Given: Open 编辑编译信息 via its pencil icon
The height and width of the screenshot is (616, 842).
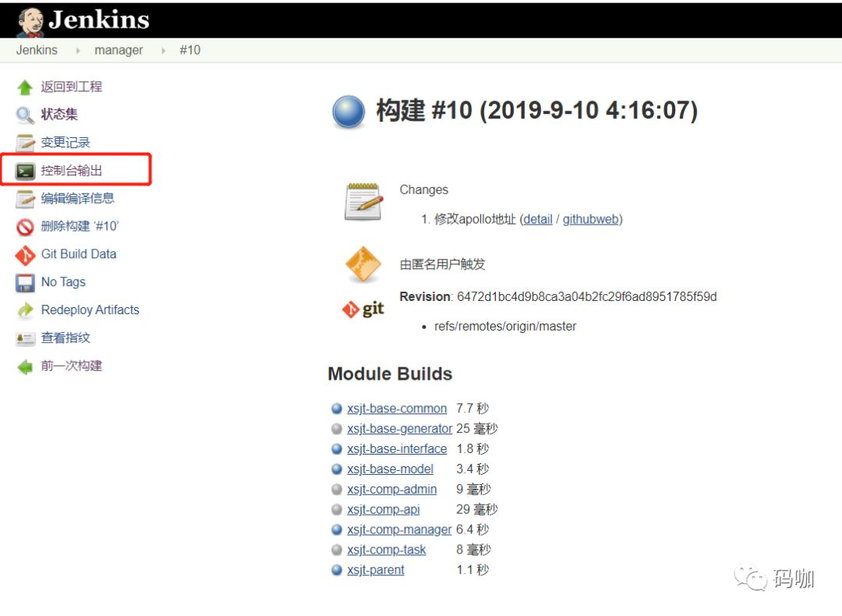Looking at the screenshot, I should 24,198.
